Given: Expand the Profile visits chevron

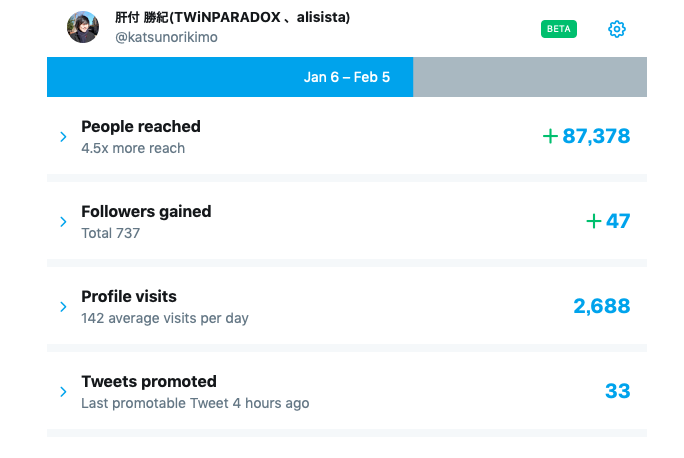Looking at the screenshot, I should [x=62, y=307].
